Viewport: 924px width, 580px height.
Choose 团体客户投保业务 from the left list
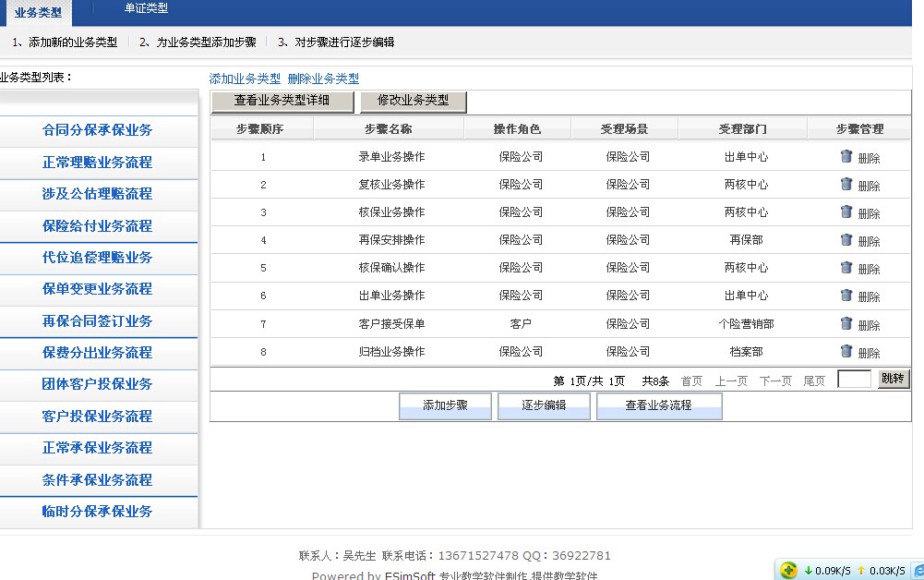pyautogui.click(x=98, y=384)
